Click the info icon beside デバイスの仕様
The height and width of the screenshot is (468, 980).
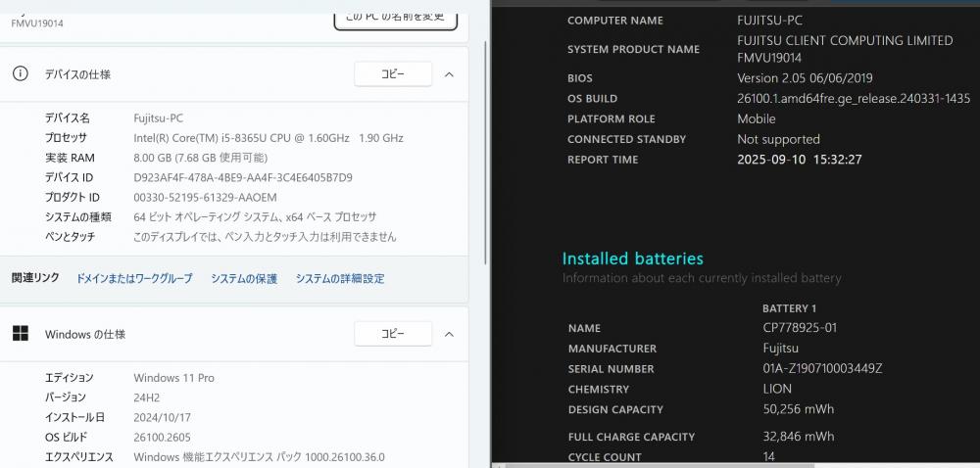(20, 73)
